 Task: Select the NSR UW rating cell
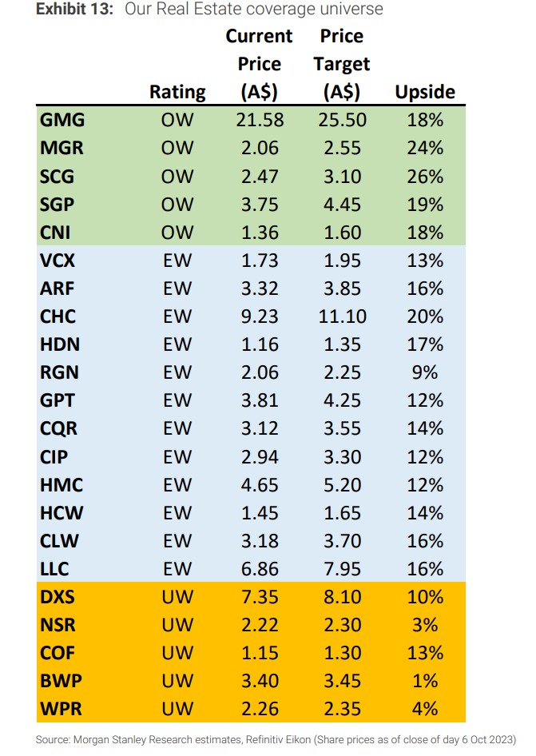pyautogui.click(x=177, y=625)
